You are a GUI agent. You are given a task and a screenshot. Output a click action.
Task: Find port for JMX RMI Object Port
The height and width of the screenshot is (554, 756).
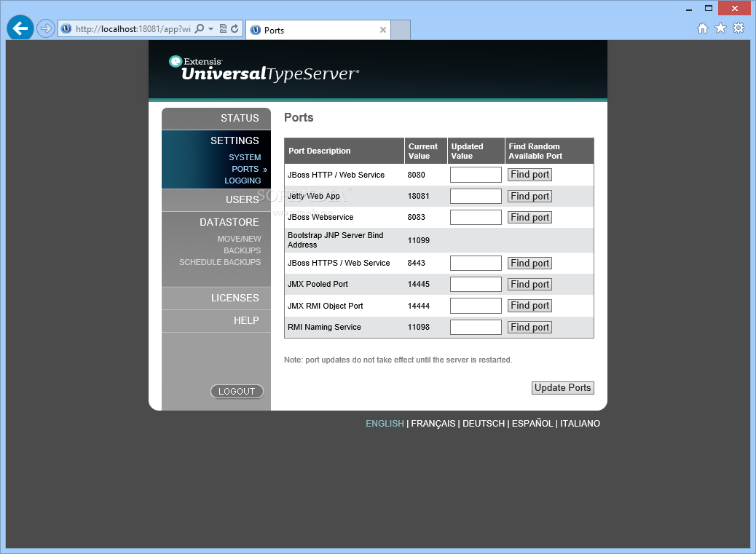click(530, 306)
